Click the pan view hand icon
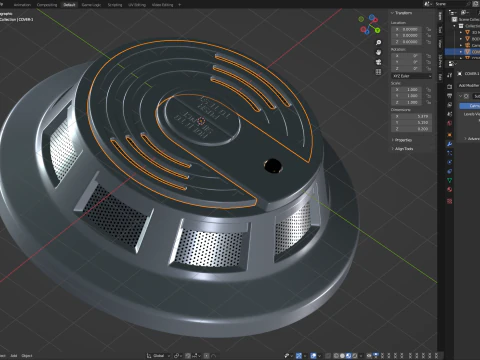480x360 pixels. coord(378,52)
